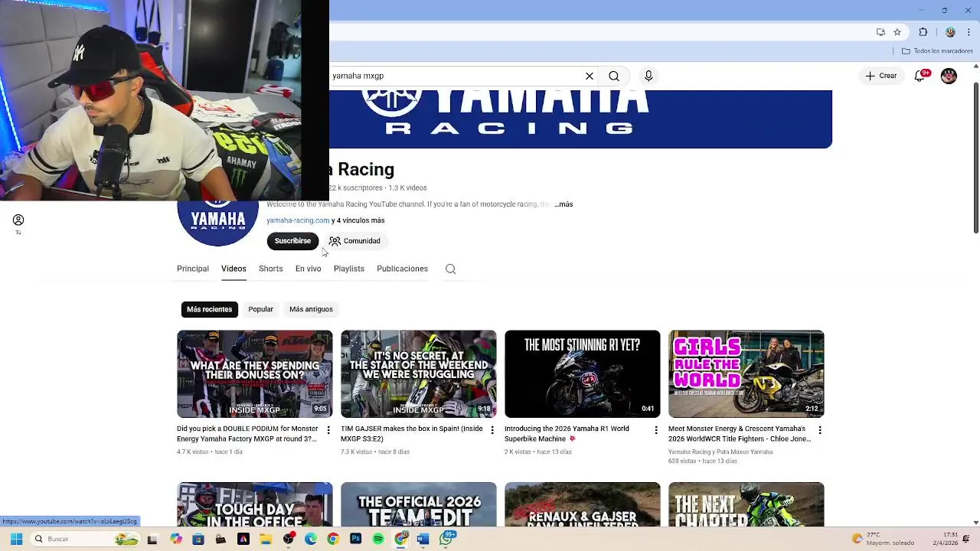
Task: Open WhatsApp from the taskbar
Action: point(446,539)
